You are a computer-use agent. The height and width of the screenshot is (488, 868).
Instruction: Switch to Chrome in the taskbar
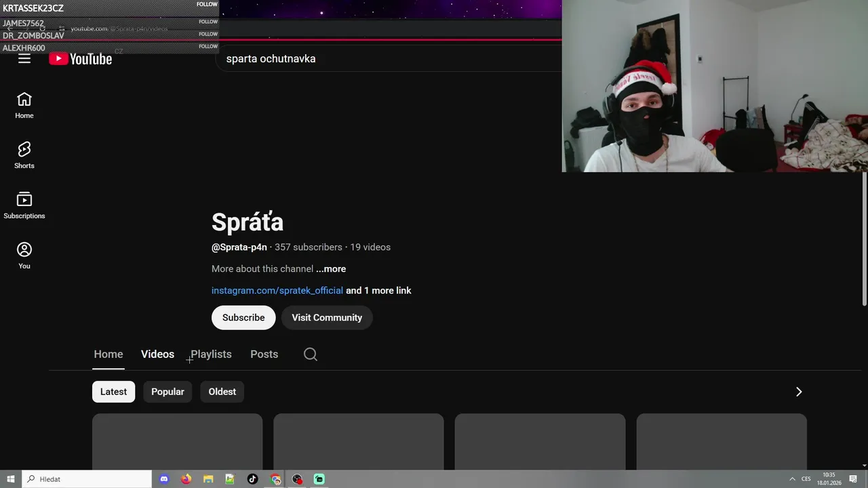275,479
